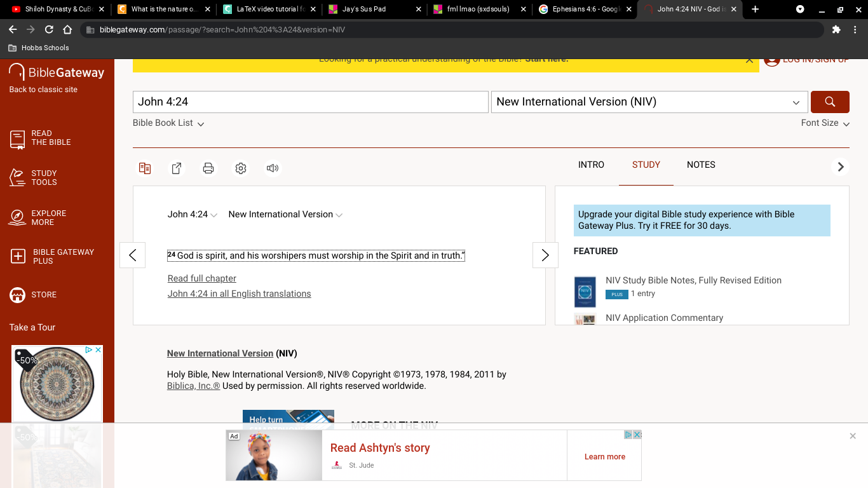Expand the John 4:24 passage chevron
Viewport: 868px width, 488px height.
point(214,215)
